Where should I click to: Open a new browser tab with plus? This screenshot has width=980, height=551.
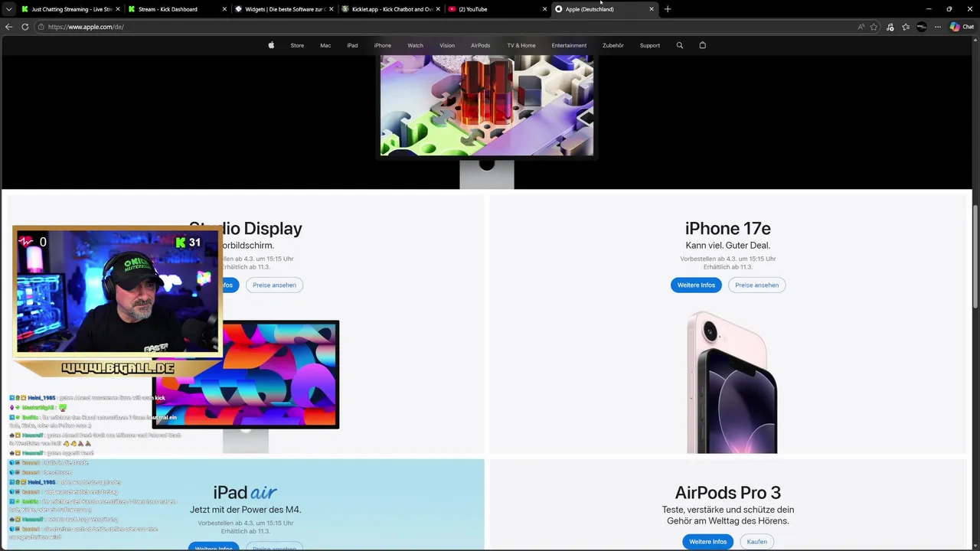(x=668, y=9)
